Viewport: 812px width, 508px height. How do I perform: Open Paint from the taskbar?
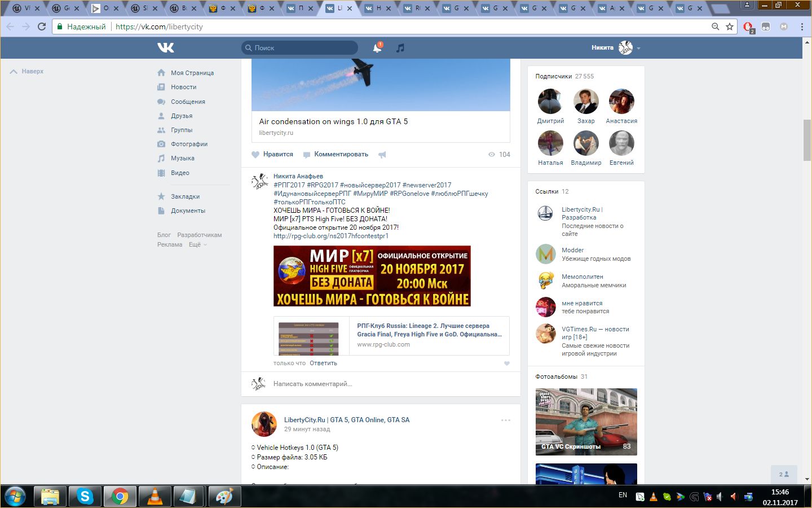[224, 497]
